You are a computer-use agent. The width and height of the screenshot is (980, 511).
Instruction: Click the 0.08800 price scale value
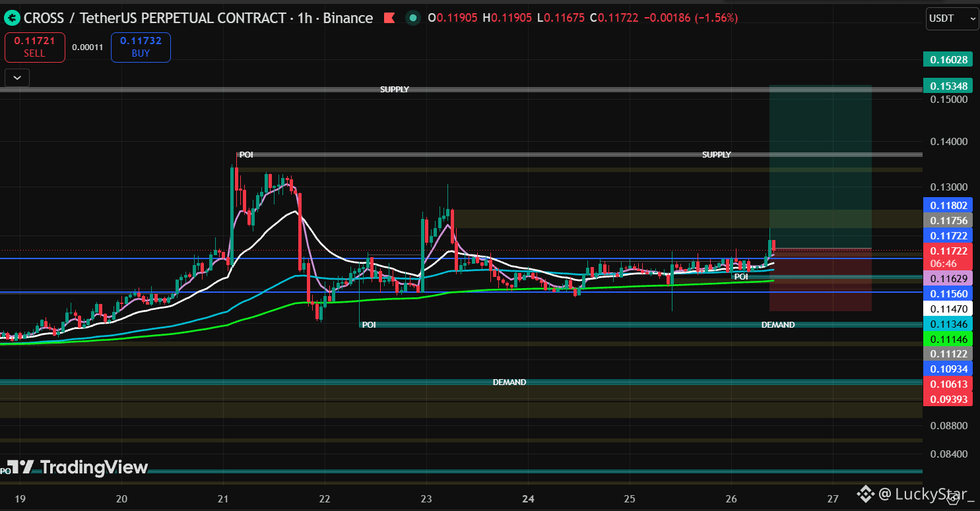point(948,425)
